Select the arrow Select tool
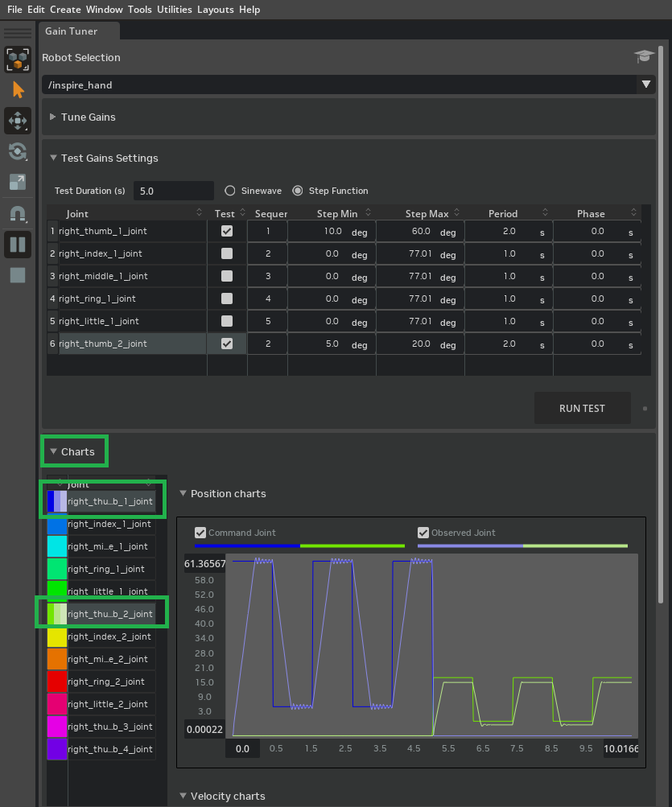672x807 pixels. click(18, 89)
